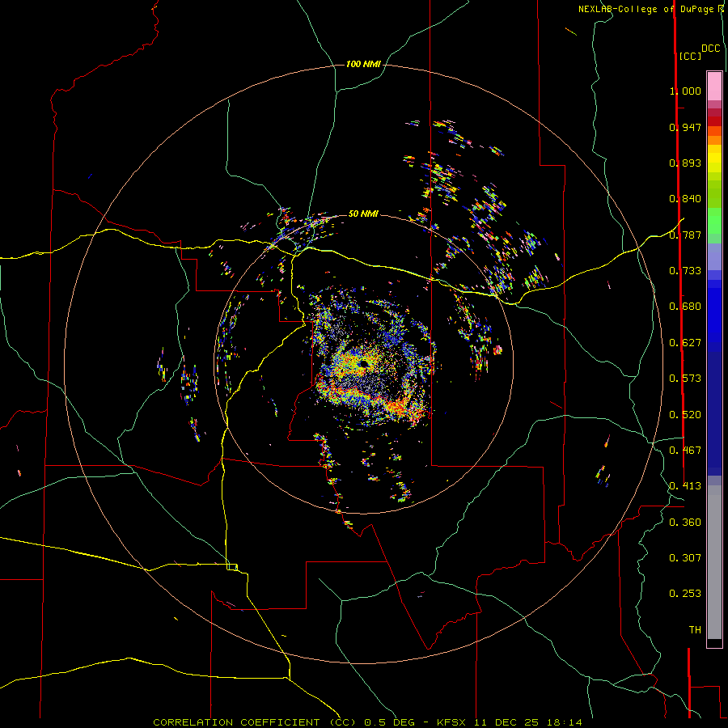Click the 0.520 scale label
728x728 pixels.
click(x=685, y=415)
